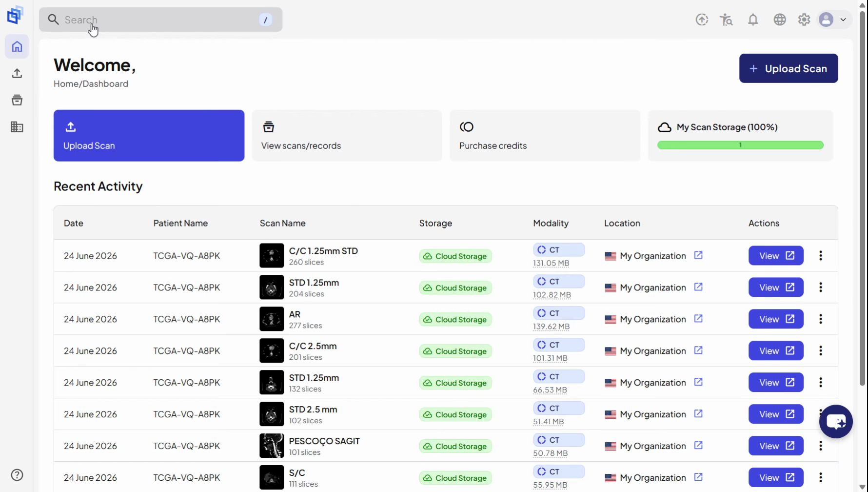Click the 131.05 MB size value

551,264
